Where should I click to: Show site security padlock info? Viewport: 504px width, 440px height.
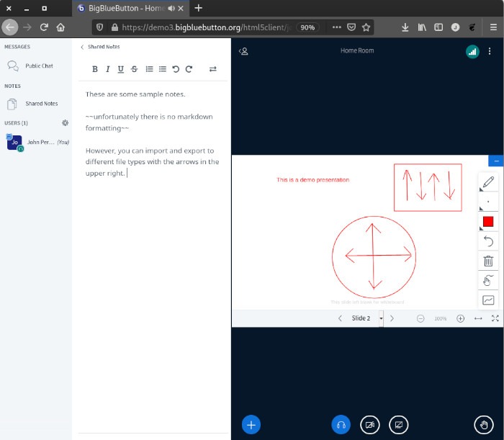point(114,27)
